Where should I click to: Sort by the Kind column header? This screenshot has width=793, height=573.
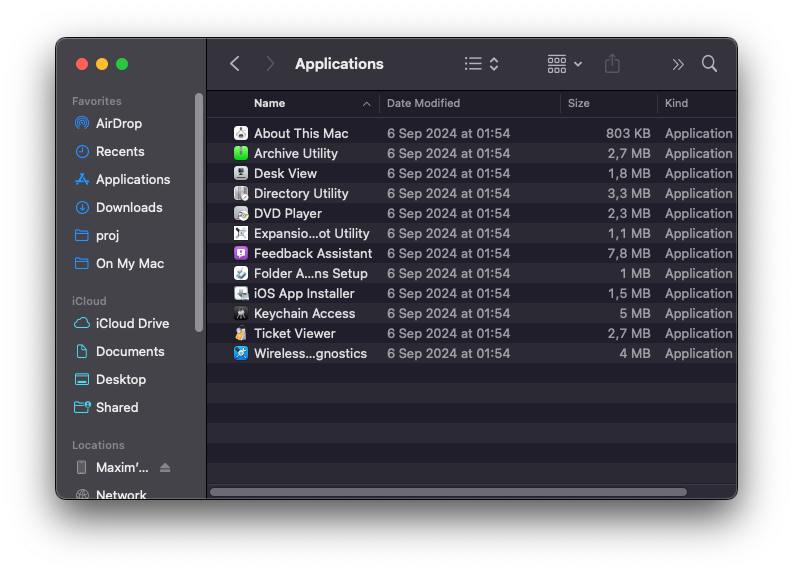(676, 103)
